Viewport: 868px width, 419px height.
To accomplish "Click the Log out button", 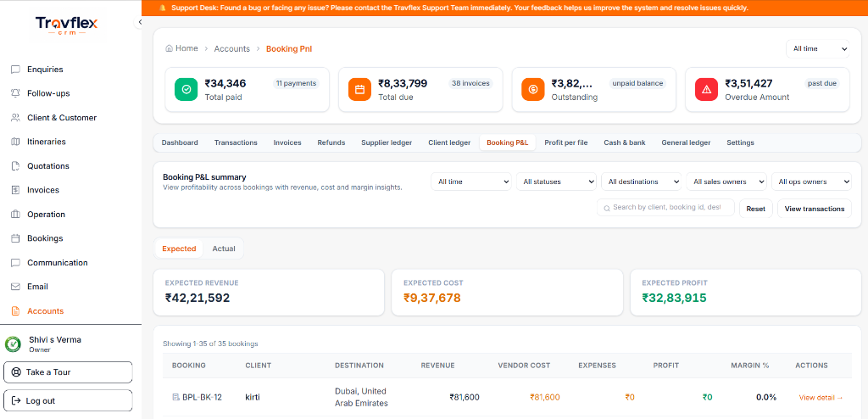I will (68, 400).
